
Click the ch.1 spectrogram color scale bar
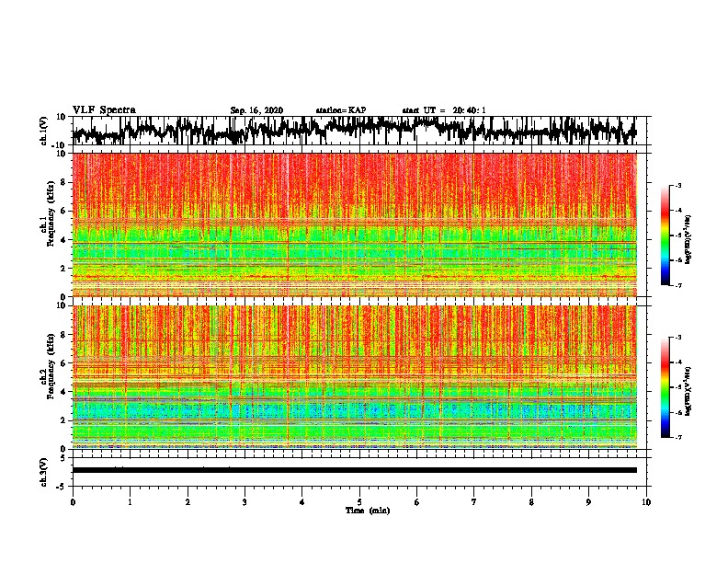665,236
